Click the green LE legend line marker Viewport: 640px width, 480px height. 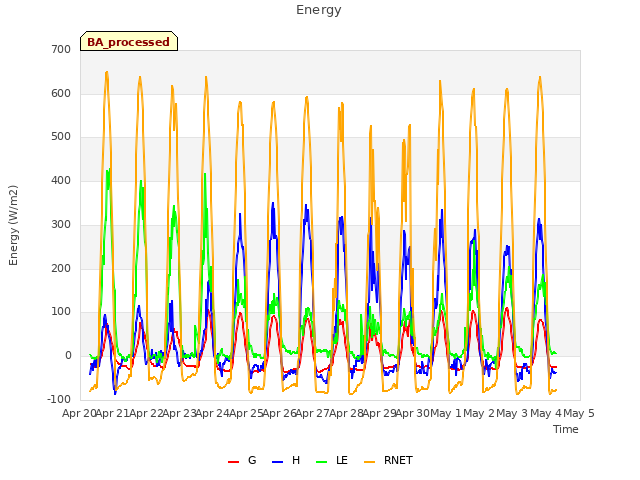(322, 462)
